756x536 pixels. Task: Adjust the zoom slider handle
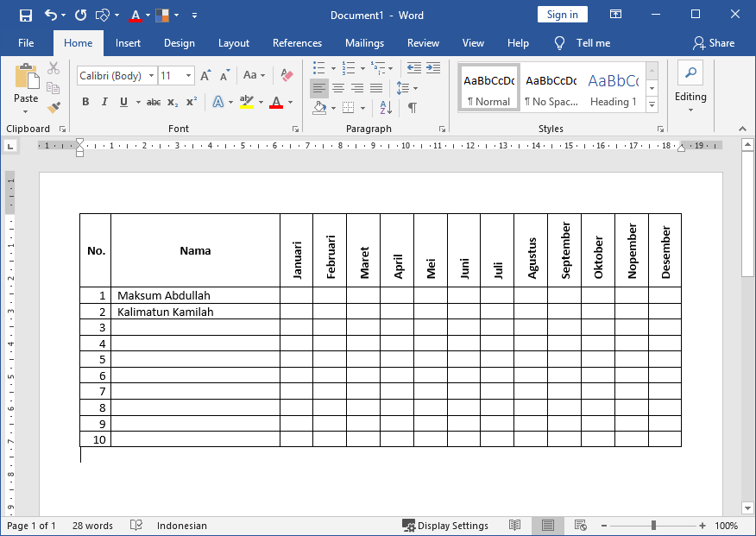click(x=653, y=526)
